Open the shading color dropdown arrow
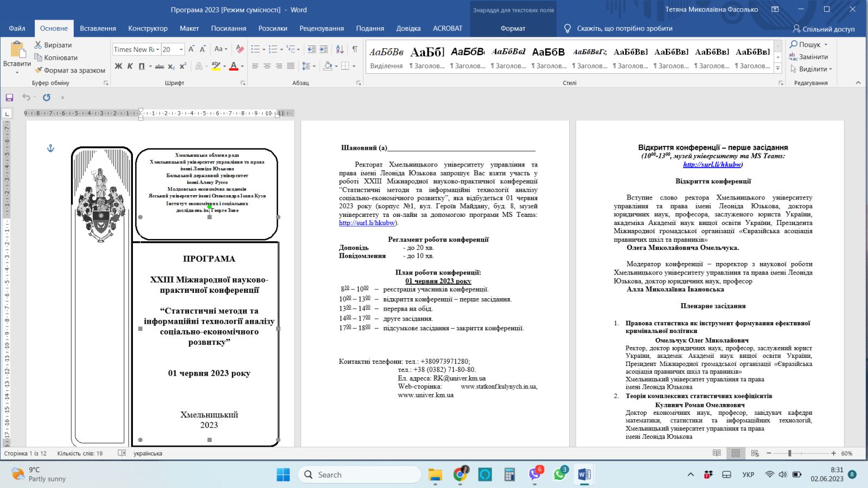The image size is (868, 488). [336, 66]
